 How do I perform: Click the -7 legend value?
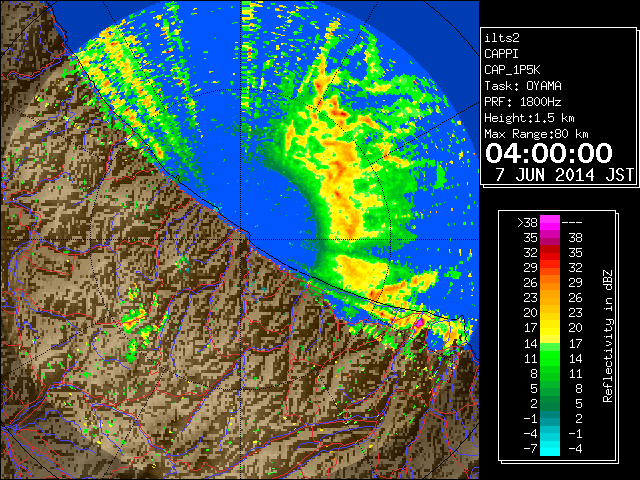pos(530,449)
